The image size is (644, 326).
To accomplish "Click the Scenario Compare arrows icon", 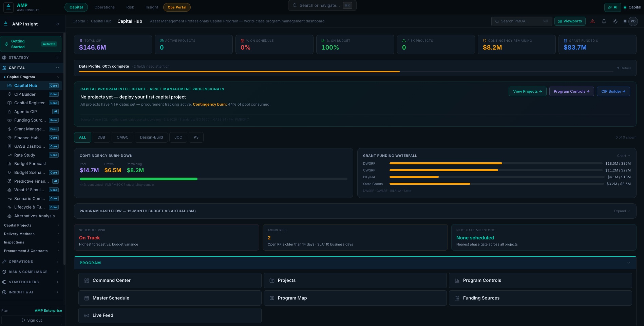I will [10, 199].
